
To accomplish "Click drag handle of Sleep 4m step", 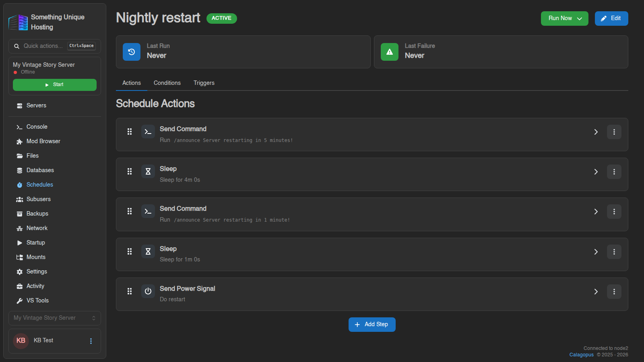I will 130,172.
